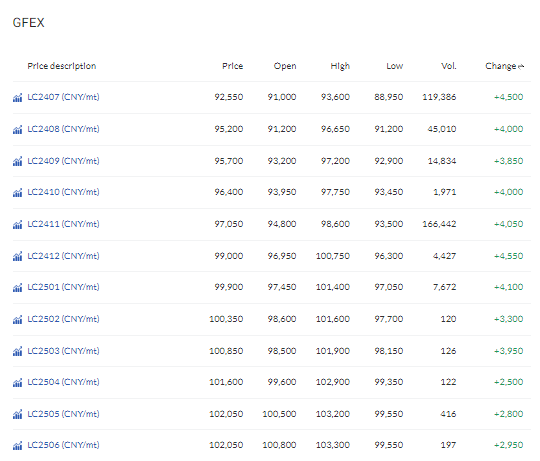540x461 pixels.
Task: Open the LC2504 (CNY/mt) link
Action: [63, 382]
